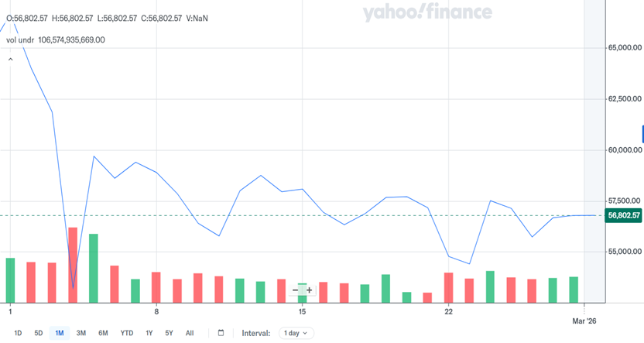Switch chart to 6M range
Viewport: 644px width, 343px height.
click(103, 333)
